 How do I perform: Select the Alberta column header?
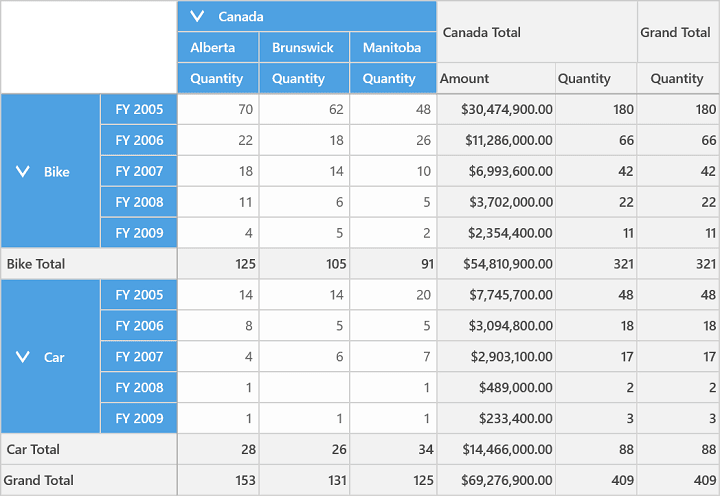[219, 47]
